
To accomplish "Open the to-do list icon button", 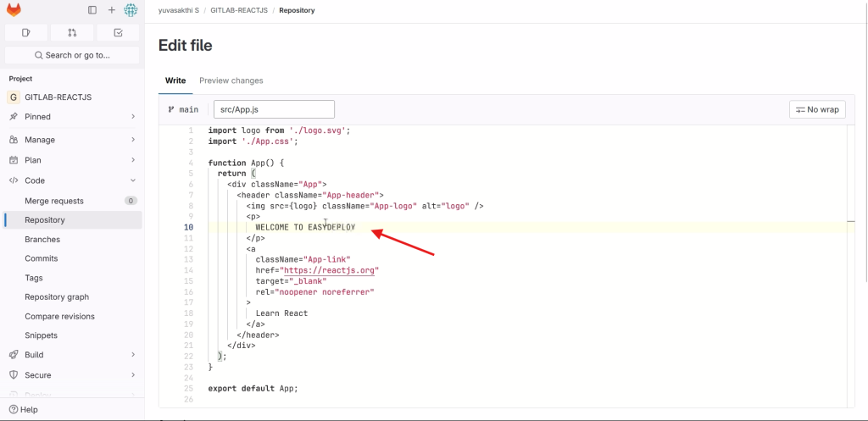I will click(118, 33).
